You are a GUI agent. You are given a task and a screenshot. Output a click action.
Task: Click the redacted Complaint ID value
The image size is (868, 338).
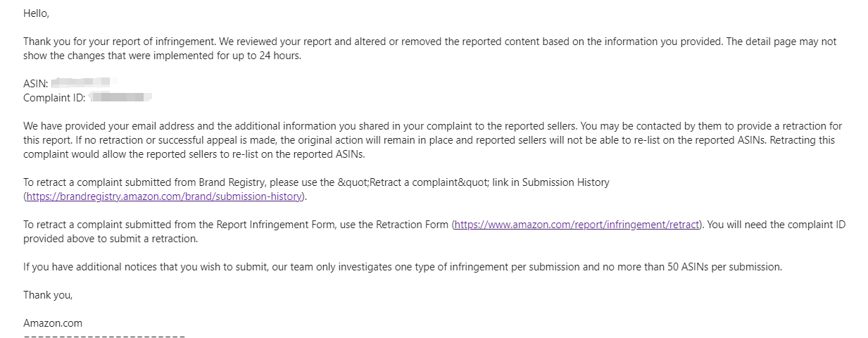click(120, 98)
